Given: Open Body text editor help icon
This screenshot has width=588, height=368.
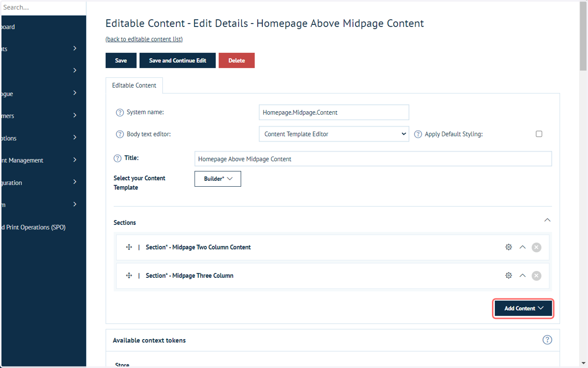Looking at the screenshot, I should (x=120, y=134).
